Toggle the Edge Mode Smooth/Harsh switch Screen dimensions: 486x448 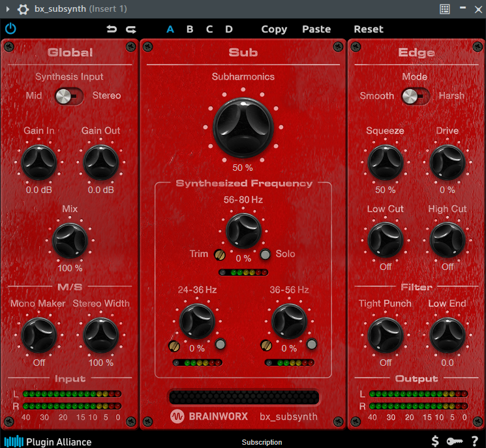tap(416, 97)
